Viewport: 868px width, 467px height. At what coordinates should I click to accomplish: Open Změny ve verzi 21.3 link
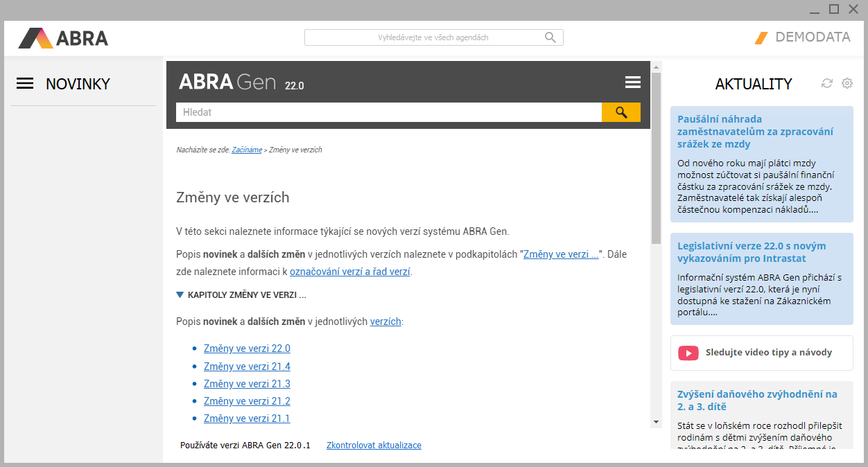click(247, 384)
